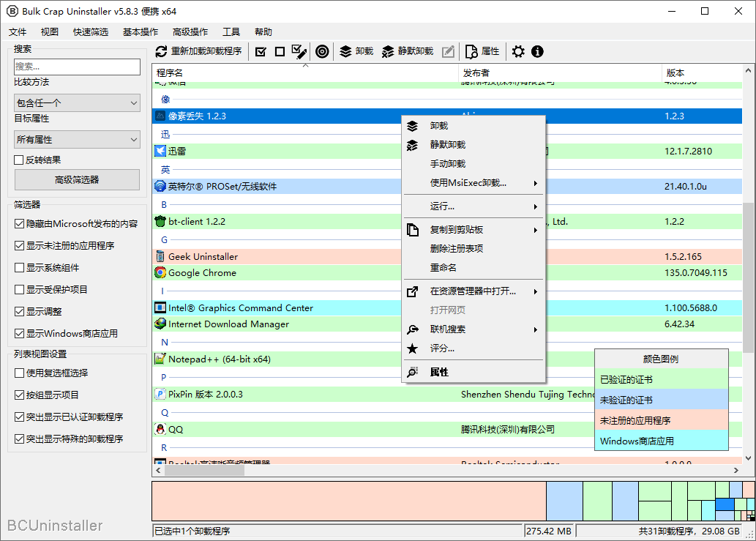Click the Internet Download Manager icon
The width and height of the screenshot is (756, 541).
160,324
